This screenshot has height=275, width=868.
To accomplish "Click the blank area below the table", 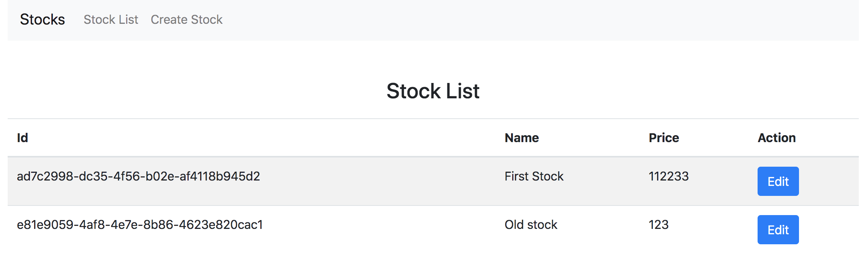I will point(433,263).
